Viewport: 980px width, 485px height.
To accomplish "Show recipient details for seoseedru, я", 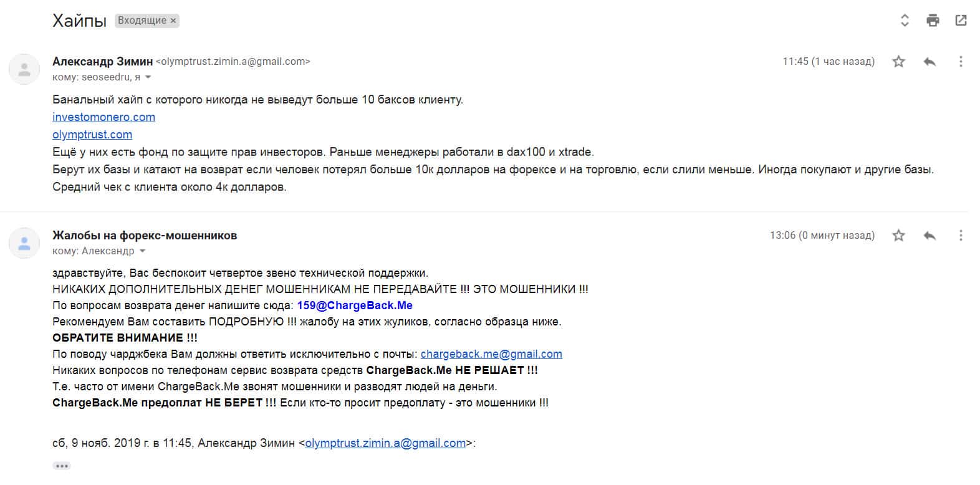I will pyautogui.click(x=148, y=77).
